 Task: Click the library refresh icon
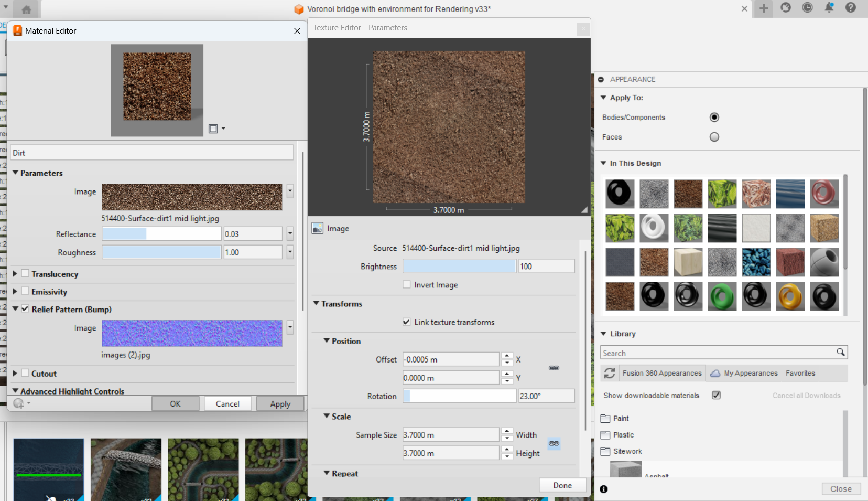coord(609,373)
